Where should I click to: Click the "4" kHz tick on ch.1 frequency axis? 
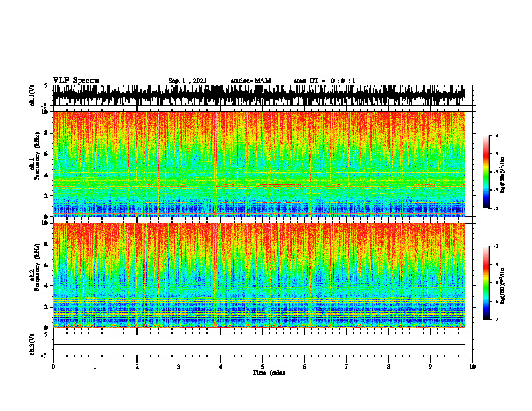click(x=46, y=175)
